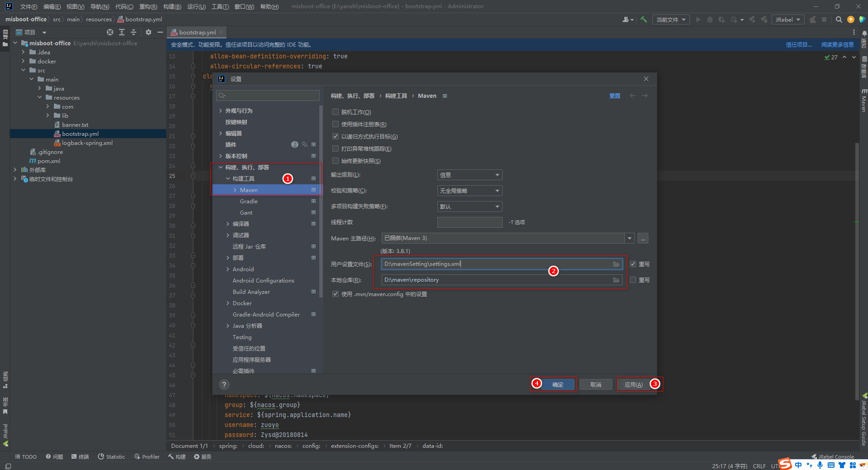Click the Settings search field
868x470 pixels.
pos(268,95)
